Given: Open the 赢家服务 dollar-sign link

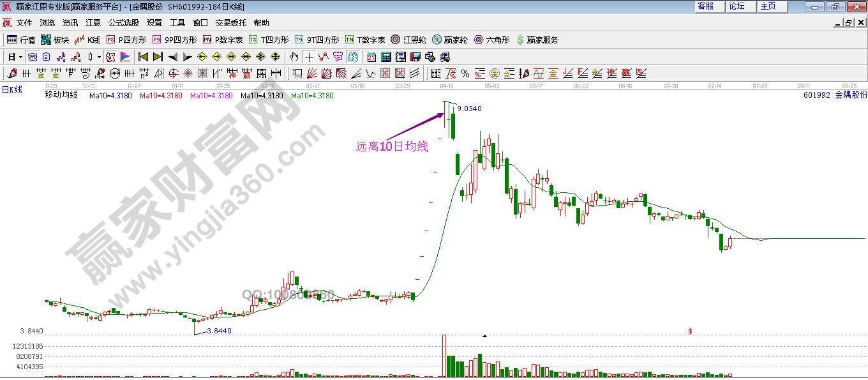Looking at the screenshot, I should 537,40.
